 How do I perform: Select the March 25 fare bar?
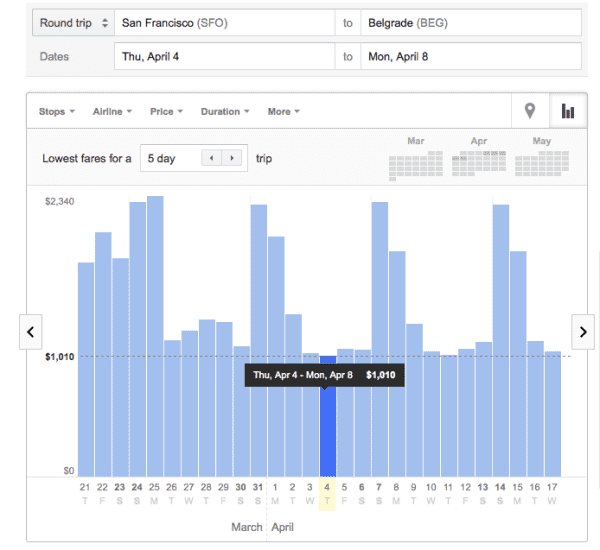(155, 337)
